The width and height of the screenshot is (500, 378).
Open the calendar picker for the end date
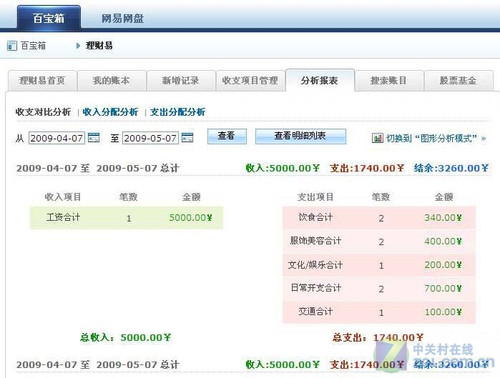point(187,137)
